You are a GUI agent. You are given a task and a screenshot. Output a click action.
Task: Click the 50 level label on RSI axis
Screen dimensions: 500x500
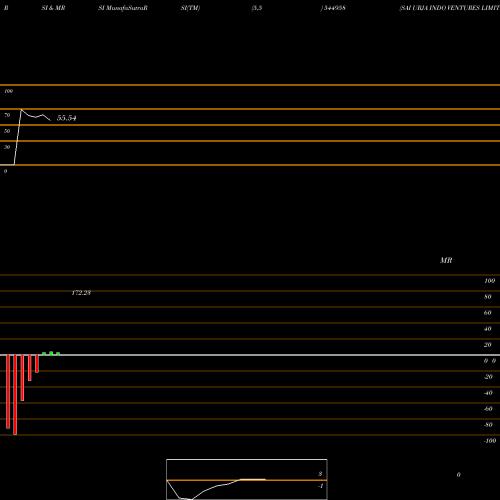[7, 131]
